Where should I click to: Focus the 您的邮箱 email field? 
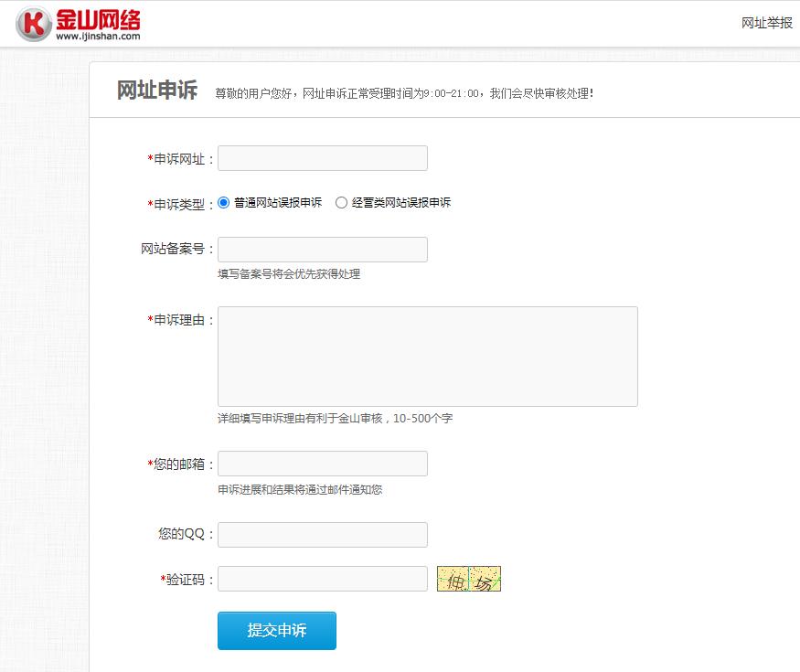322,464
